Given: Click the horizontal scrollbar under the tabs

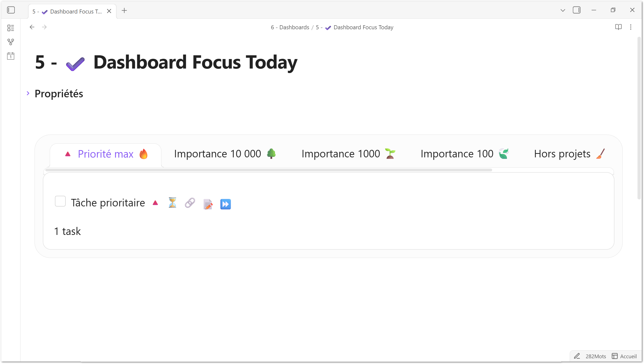Looking at the screenshot, I should pos(268,170).
